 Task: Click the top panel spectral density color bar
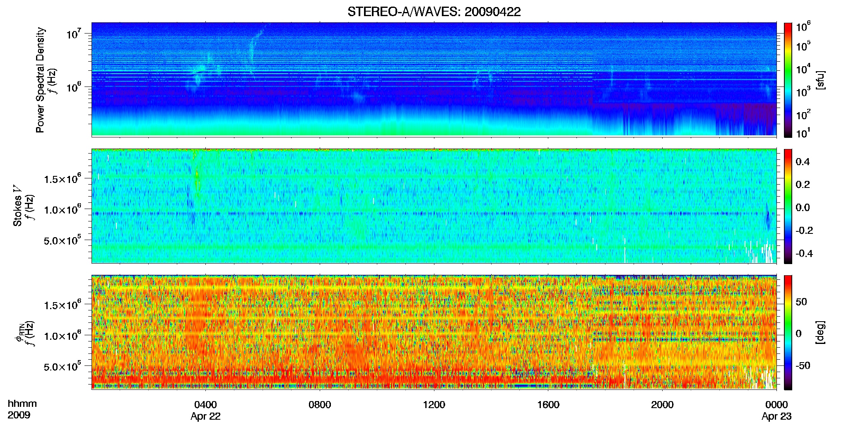click(x=788, y=80)
